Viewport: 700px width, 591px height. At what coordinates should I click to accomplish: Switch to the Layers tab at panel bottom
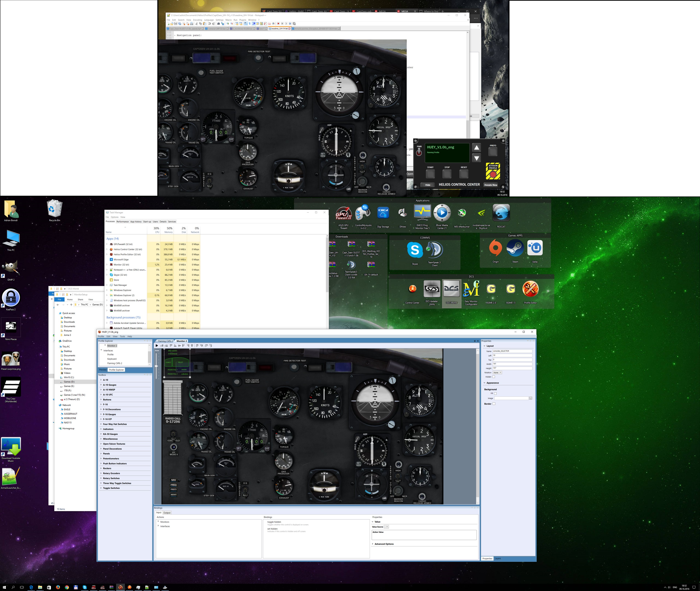pyautogui.click(x=498, y=559)
